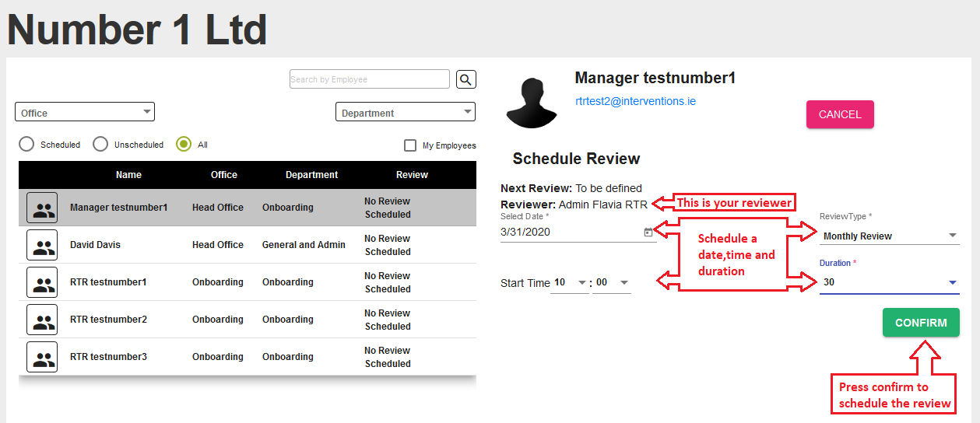Screen dimensions: 980x423
Task: Open the Department filter dropdown
Action: click(405, 113)
